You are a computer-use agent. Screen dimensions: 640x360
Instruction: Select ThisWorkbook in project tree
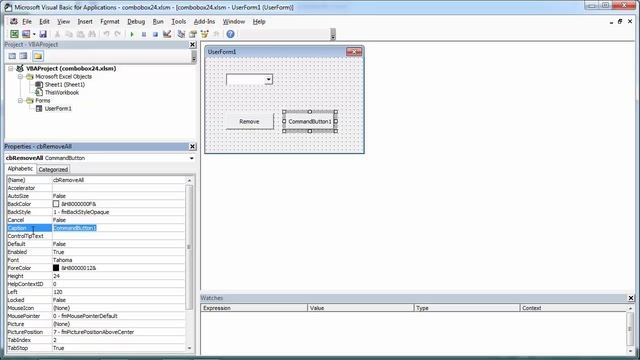[x=62, y=93]
